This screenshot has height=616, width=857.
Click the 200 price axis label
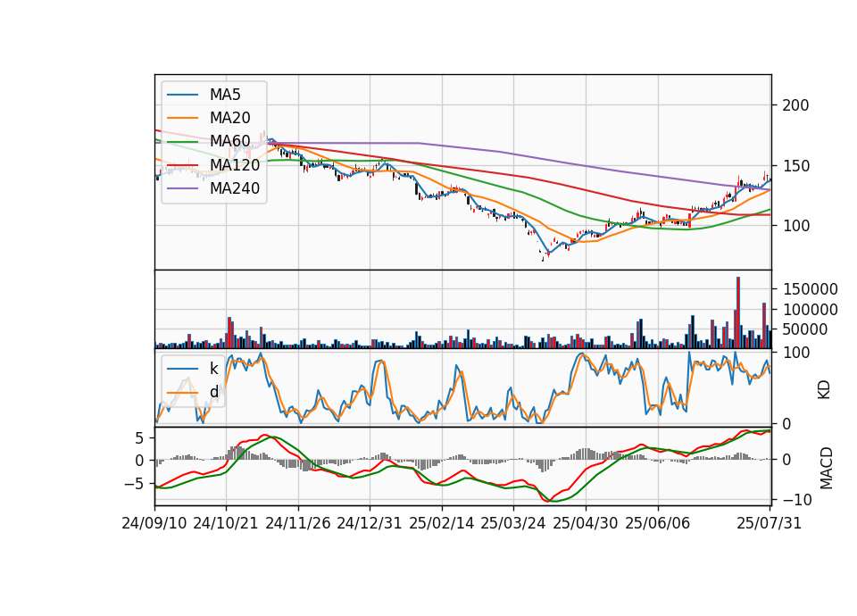point(795,105)
